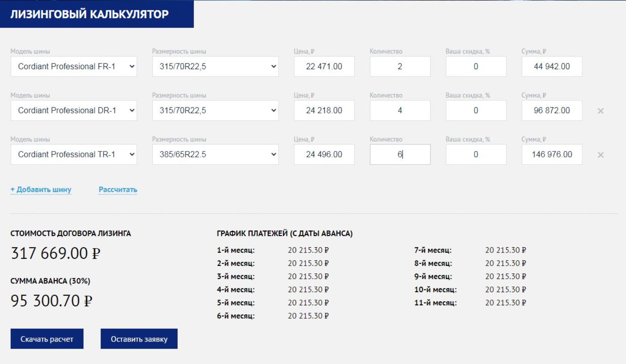Expand size dropdown showing 385/65R22.5
Viewport: 626px width, 364px height.
click(x=215, y=155)
